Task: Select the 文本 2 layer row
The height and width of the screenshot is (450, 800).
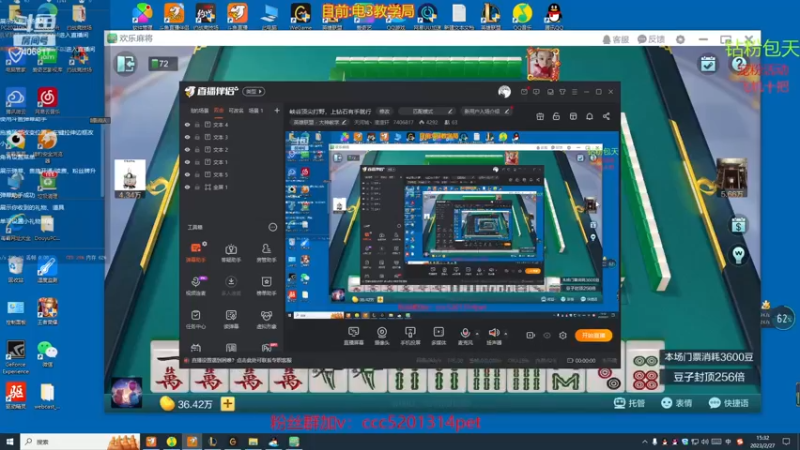Action: 231,149
